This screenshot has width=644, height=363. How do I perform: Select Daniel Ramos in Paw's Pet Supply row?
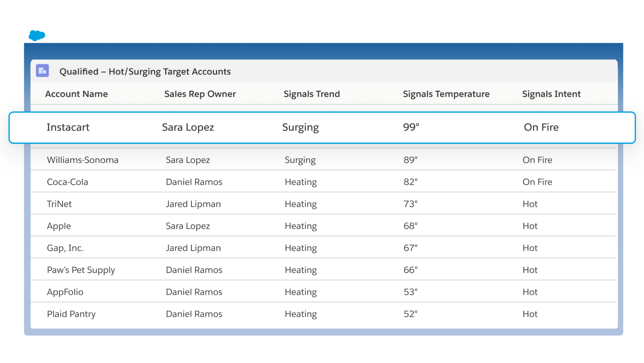pos(194,270)
